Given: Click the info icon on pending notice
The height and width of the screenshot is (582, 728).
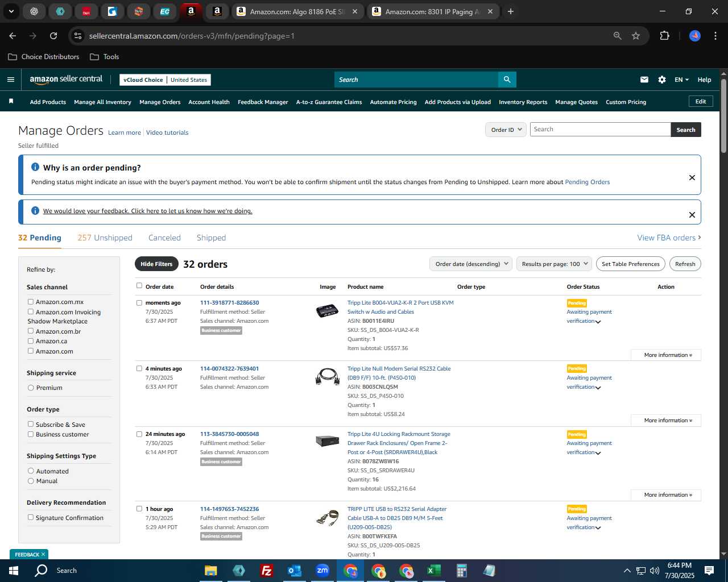Looking at the screenshot, I should coord(35,167).
